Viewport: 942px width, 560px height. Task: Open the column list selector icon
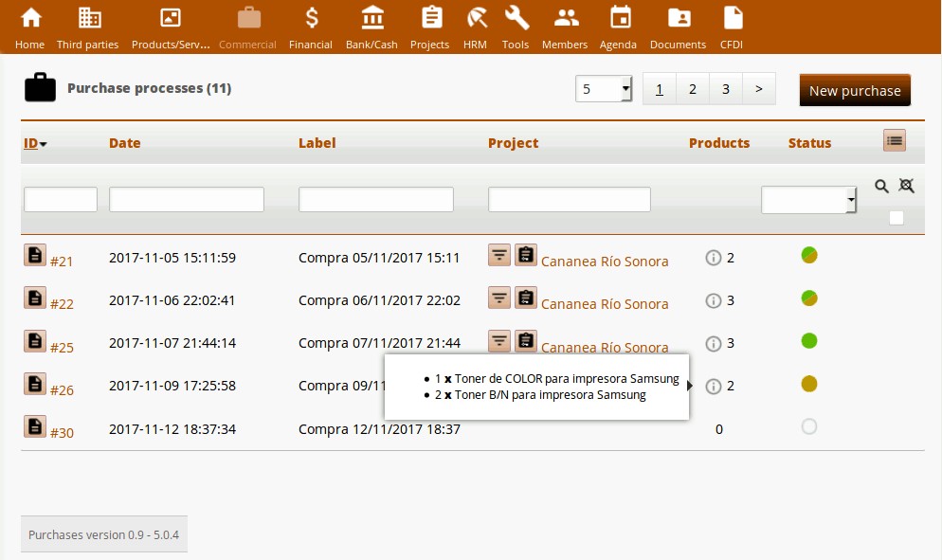click(x=894, y=140)
